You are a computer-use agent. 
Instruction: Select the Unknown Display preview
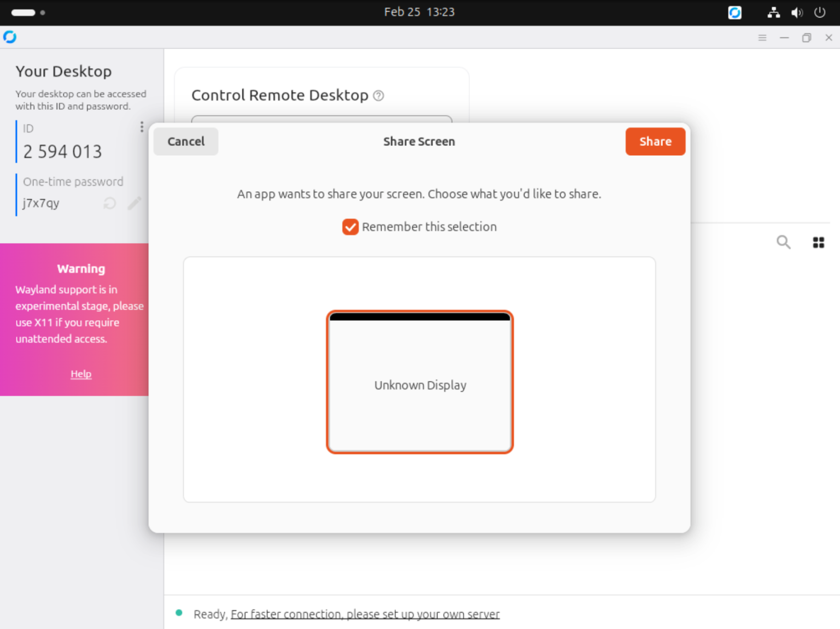419,381
